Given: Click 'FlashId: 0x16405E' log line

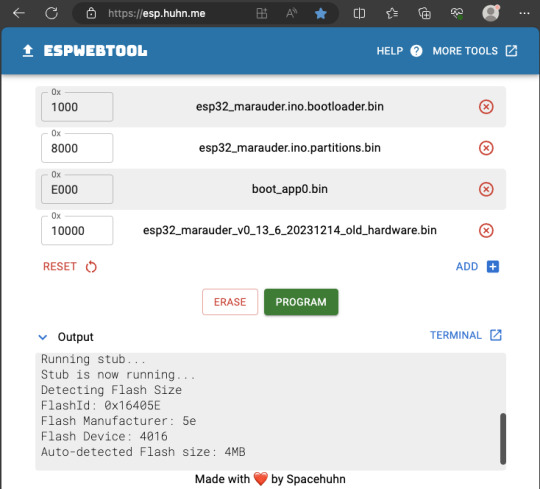Looking at the screenshot, I should tap(101, 406).
